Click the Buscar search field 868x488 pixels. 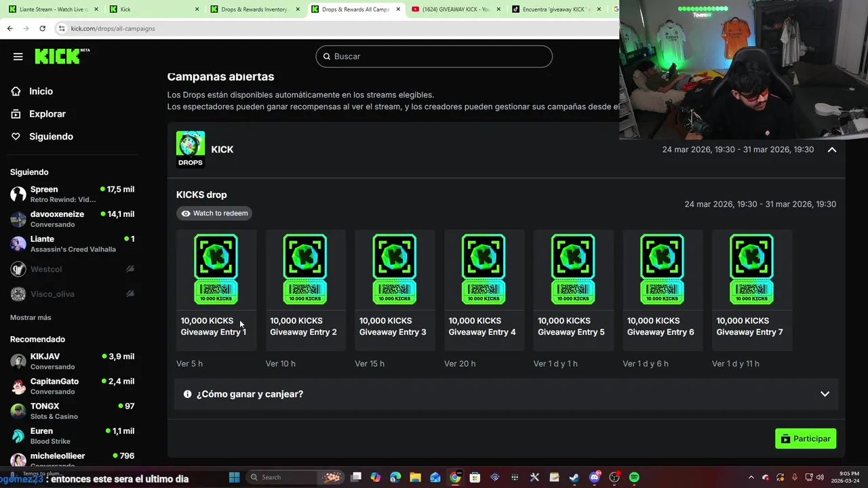[x=434, y=56]
